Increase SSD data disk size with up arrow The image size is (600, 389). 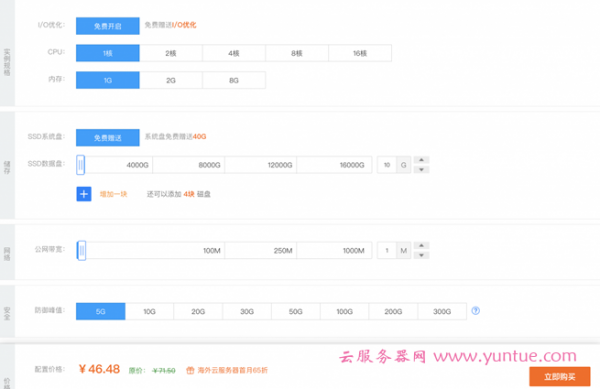coord(421,160)
